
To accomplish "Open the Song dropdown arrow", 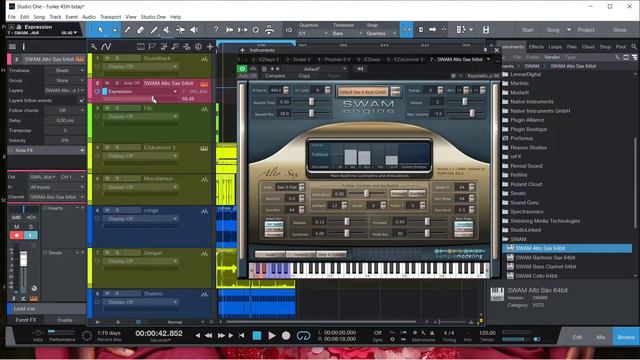I will [569, 30].
